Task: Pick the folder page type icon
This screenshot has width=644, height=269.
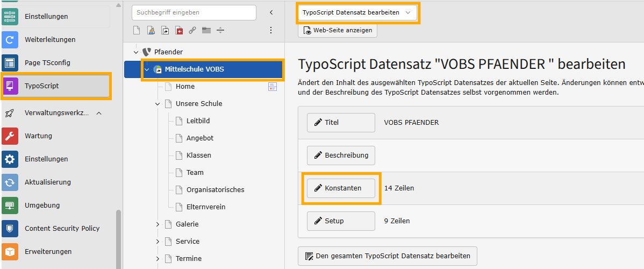Action: (206, 31)
